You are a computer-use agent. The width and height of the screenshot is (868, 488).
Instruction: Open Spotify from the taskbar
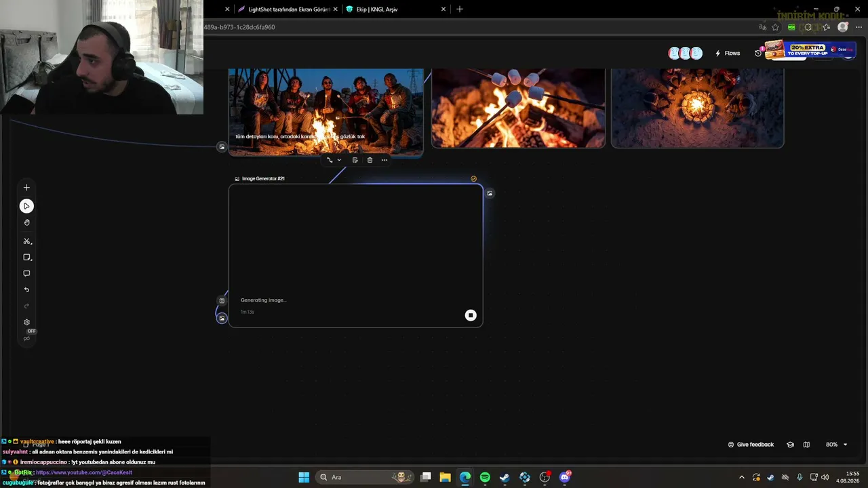[485, 477]
